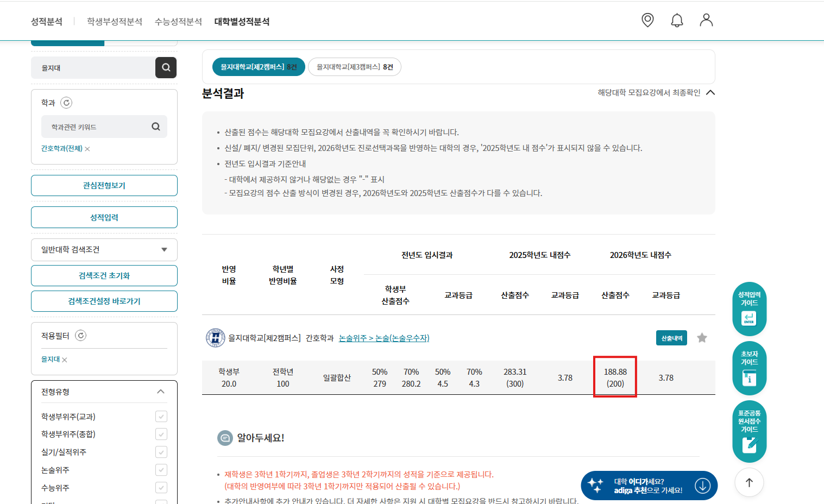Reset the 학과 filter with refresh icon

point(66,103)
